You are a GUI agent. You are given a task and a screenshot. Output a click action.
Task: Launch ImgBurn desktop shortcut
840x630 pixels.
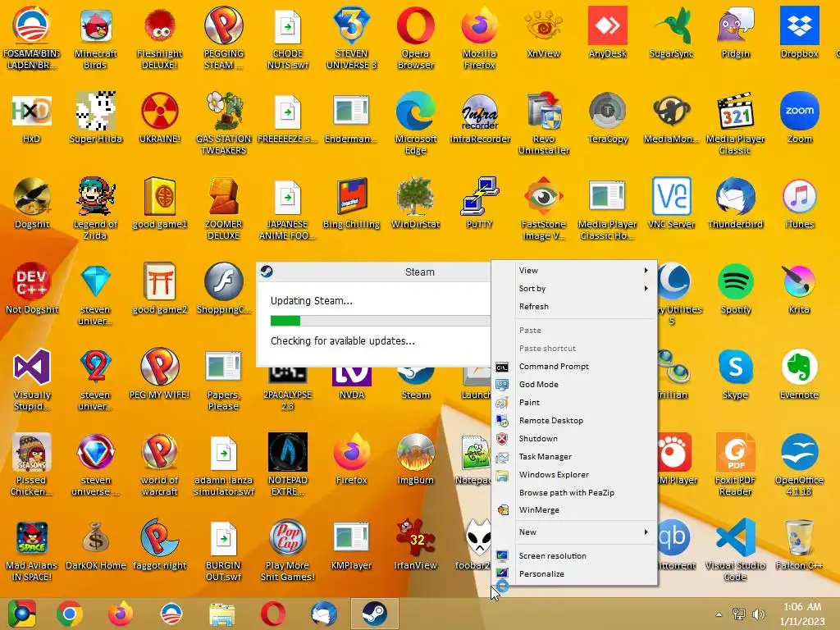(x=416, y=459)
